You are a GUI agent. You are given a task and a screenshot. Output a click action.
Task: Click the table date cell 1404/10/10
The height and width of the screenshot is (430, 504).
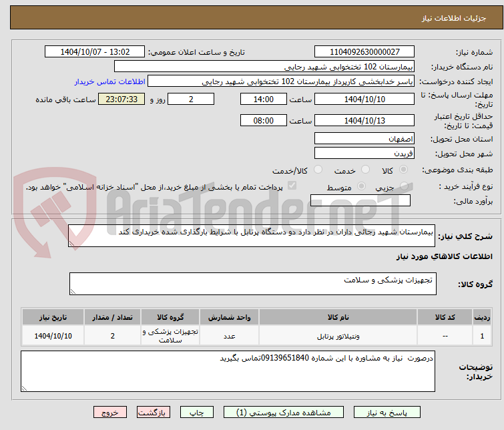click(x=53, y=336)
